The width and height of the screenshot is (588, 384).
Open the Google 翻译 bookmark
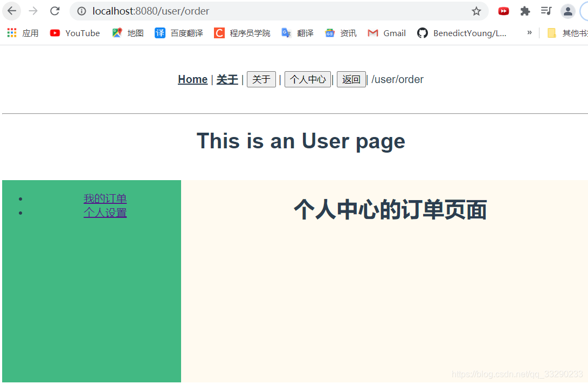(298, 33)
